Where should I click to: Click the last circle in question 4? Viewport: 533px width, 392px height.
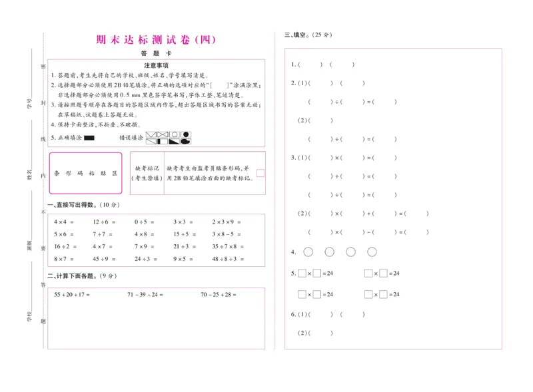(x=372, y=252)
